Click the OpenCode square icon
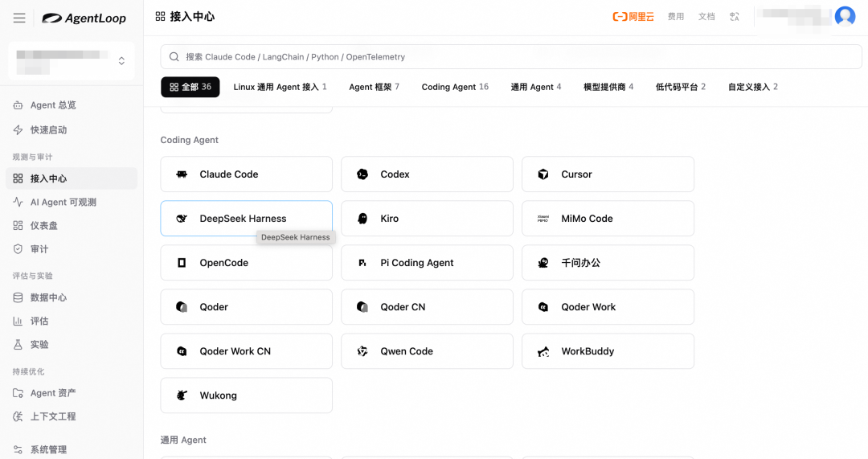 pyautogui.click(x=182, y=263)
